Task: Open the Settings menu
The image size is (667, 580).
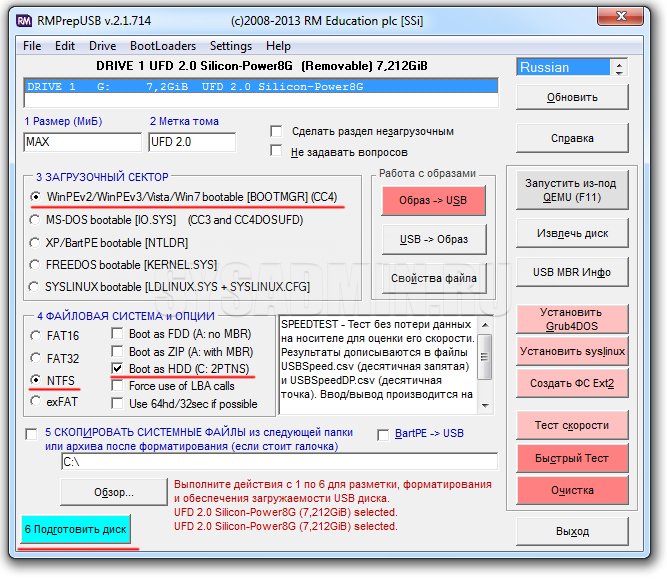Action: (x=231, y=46)
